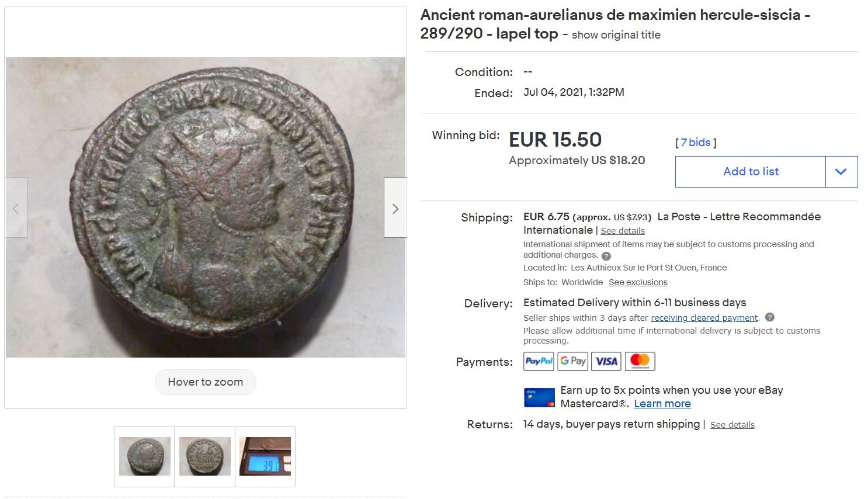Open shipping See details link
Viewport: 868px width, 499px height.
click(x=623, y=231)
